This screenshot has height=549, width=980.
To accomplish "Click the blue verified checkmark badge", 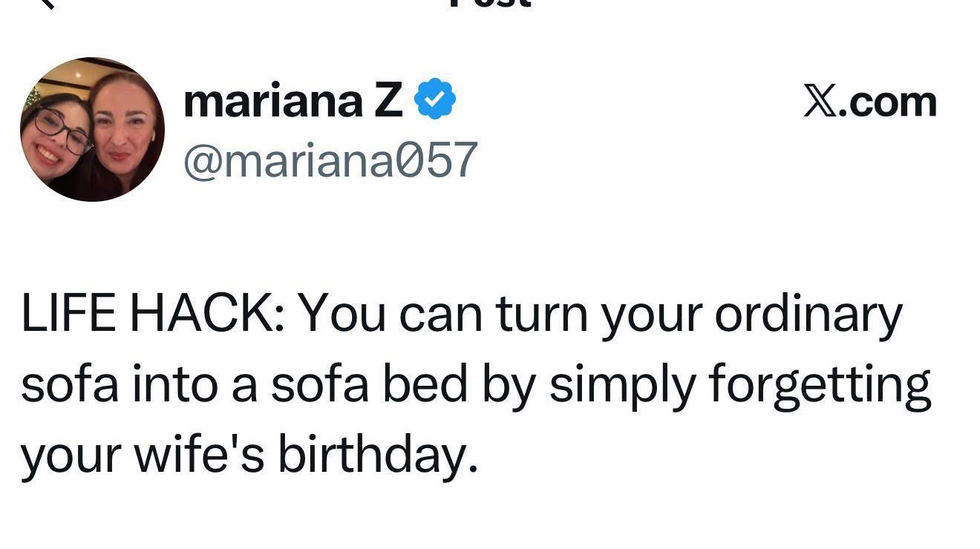I will (x=435, y=102).
